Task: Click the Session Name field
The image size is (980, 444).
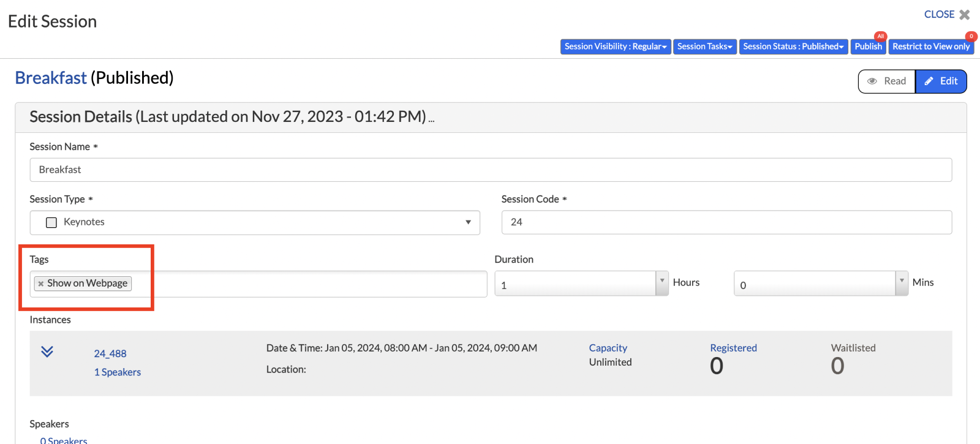Action: click(491, 170)
